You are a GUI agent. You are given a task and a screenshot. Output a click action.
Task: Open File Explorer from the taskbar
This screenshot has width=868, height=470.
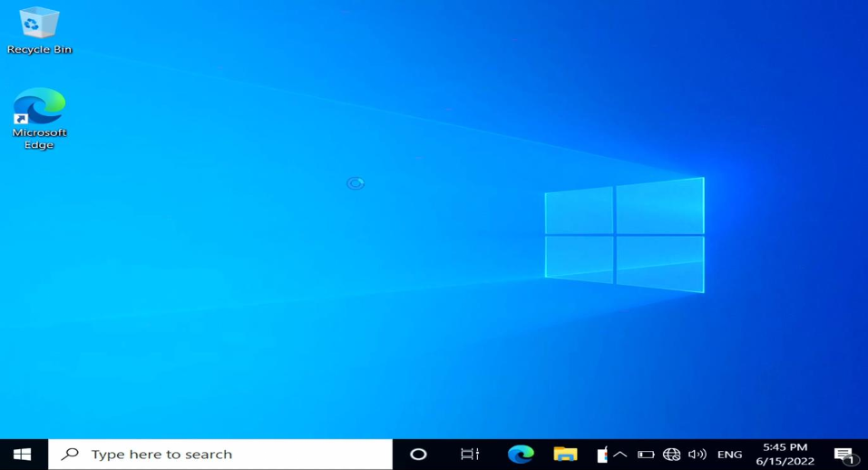pyautogui.click(x=565, y=455)
